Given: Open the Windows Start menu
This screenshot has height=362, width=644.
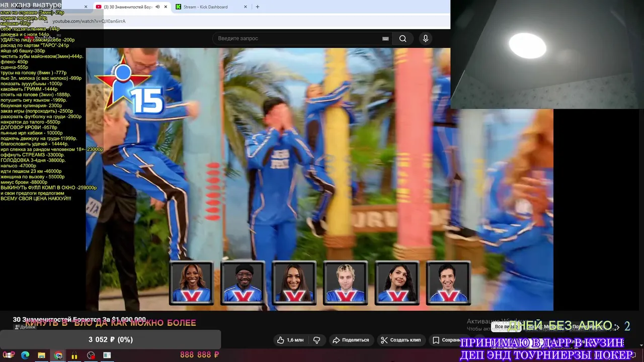Looking at the screenshot, I should pos(10,355).
